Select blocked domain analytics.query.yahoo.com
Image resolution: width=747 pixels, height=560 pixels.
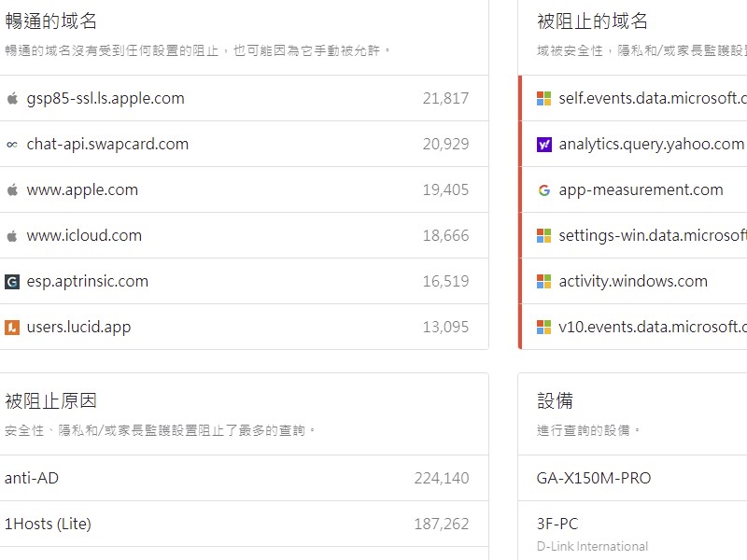(651, 145)
